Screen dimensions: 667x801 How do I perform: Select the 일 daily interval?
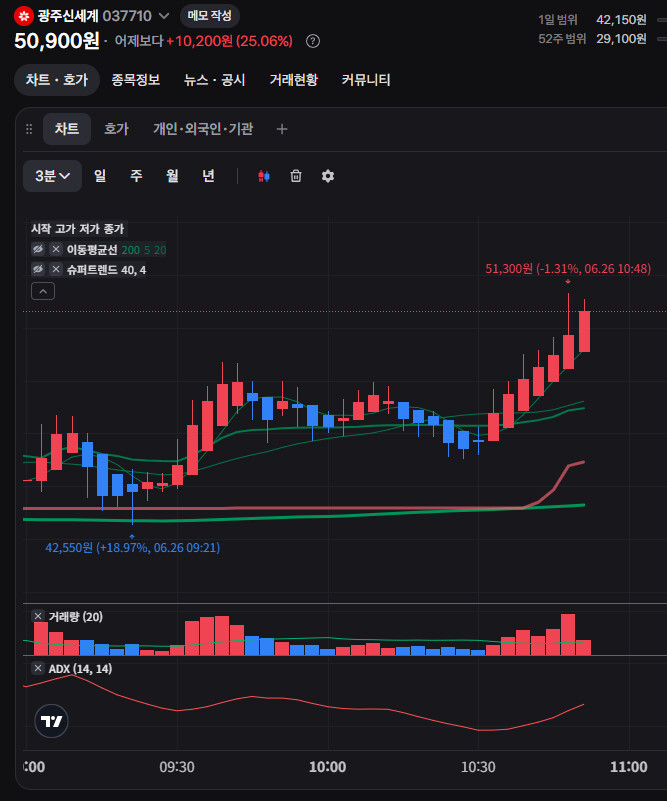point(100,176)
